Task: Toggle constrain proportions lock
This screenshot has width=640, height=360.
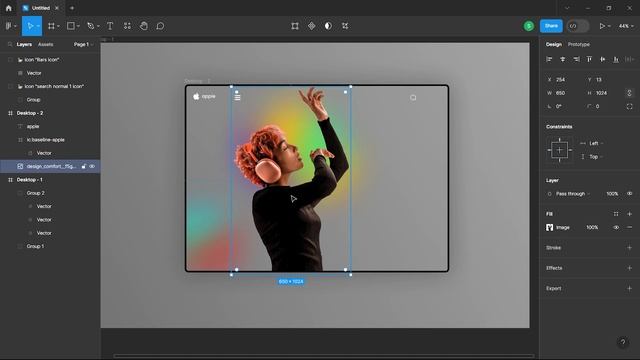Action: (629, 93)
